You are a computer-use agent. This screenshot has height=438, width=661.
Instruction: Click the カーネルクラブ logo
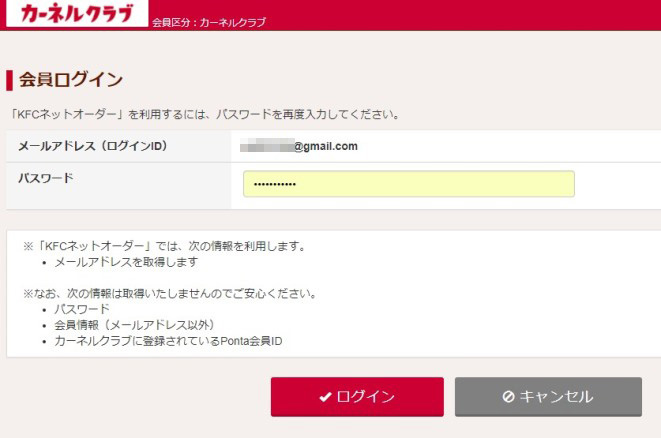pos(77,13)
